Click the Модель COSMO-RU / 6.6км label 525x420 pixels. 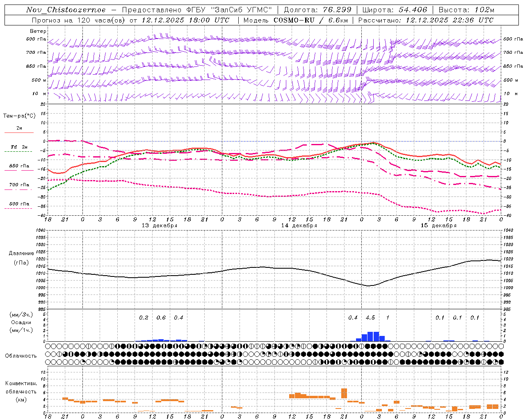(x=295, y=20)
